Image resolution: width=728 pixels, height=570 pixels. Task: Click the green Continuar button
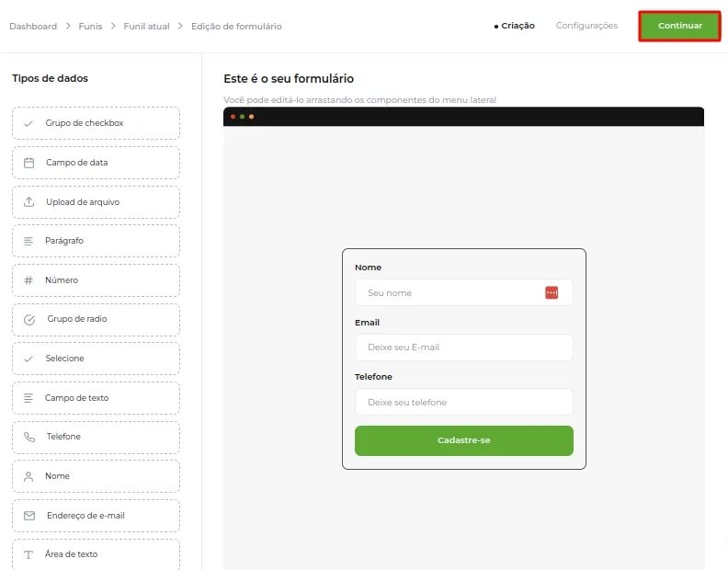pyautogui.click(x=679, y=26)
